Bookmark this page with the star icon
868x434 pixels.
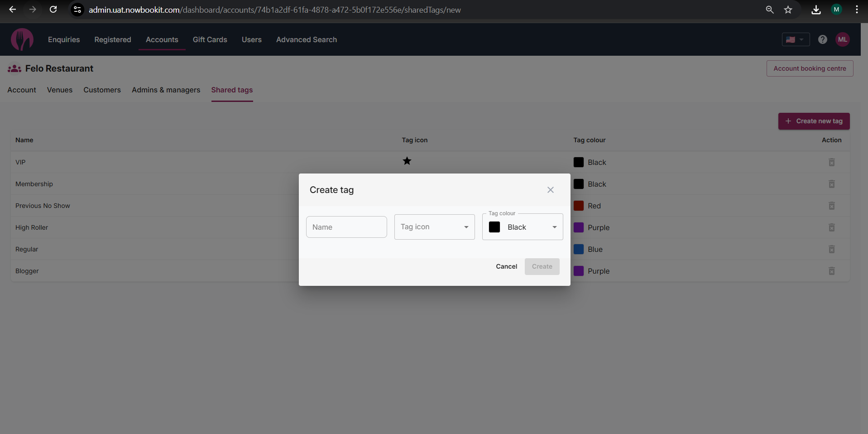(788, 10)
